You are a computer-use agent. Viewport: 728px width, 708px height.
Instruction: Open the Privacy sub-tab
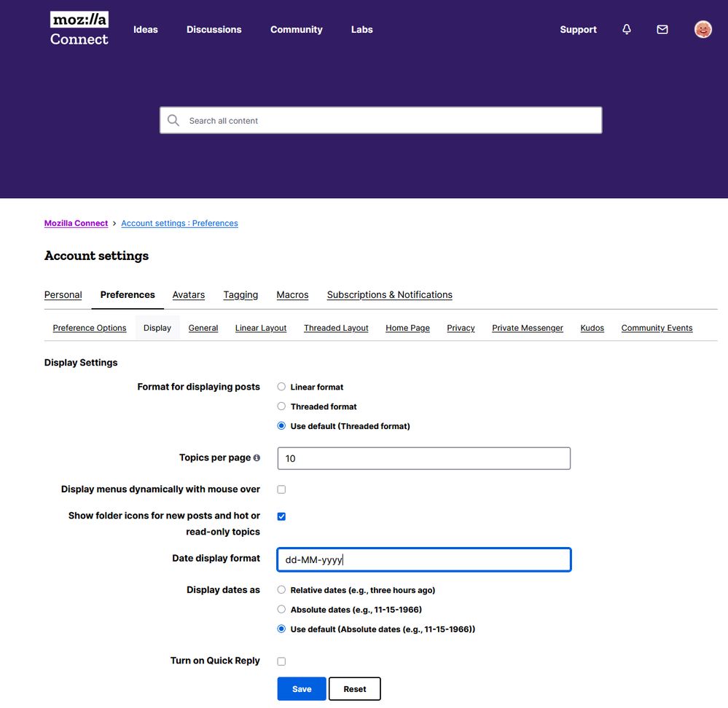(461, 329)
